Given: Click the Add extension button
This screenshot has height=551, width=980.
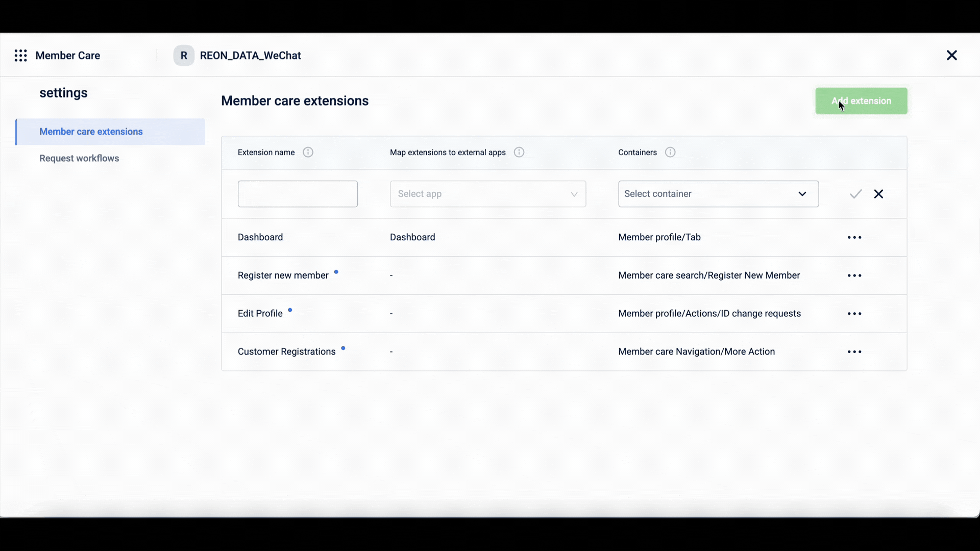Looking at the screenshot, I should pos(861,101).
